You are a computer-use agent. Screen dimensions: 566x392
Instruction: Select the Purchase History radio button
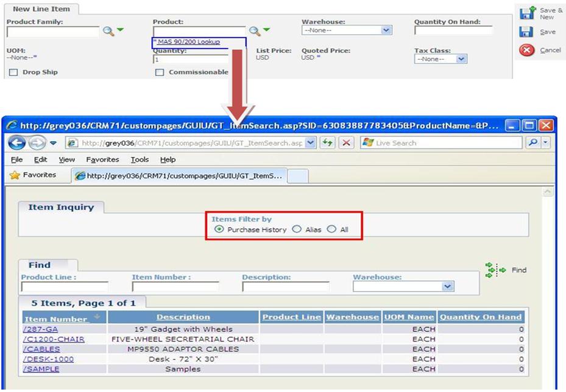[219, 229]
